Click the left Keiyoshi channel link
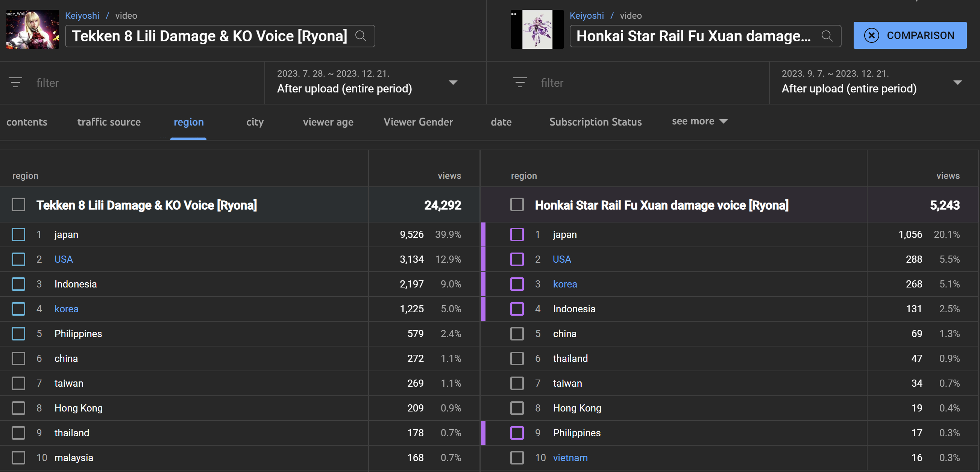The height and width of the screenshot is (472, 980). point(82,15)
